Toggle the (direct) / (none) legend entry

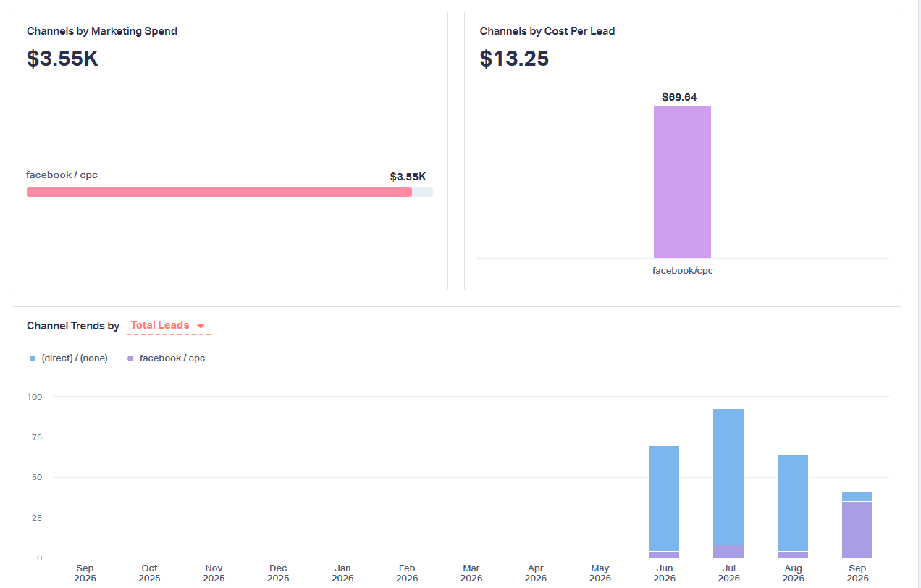click(69, 358)
